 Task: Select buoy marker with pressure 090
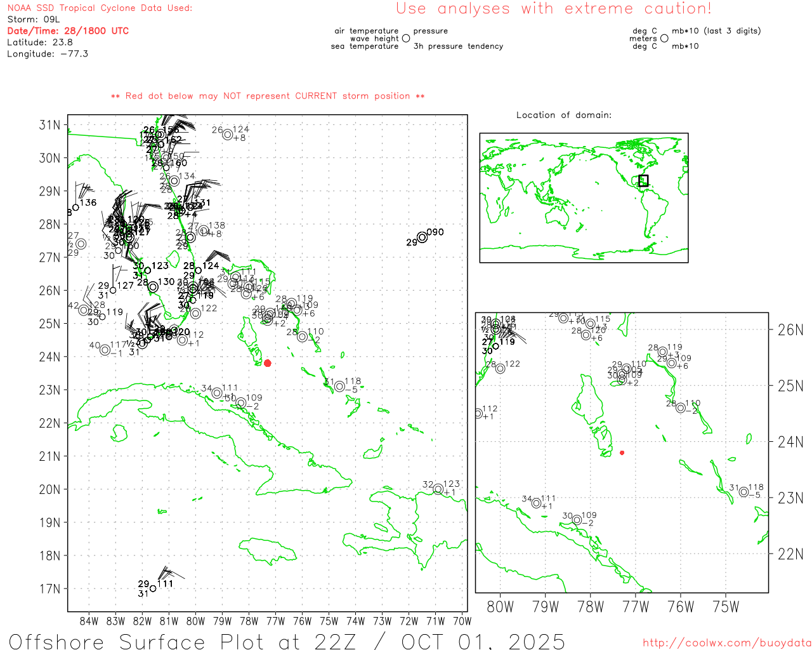click(422, 237)
